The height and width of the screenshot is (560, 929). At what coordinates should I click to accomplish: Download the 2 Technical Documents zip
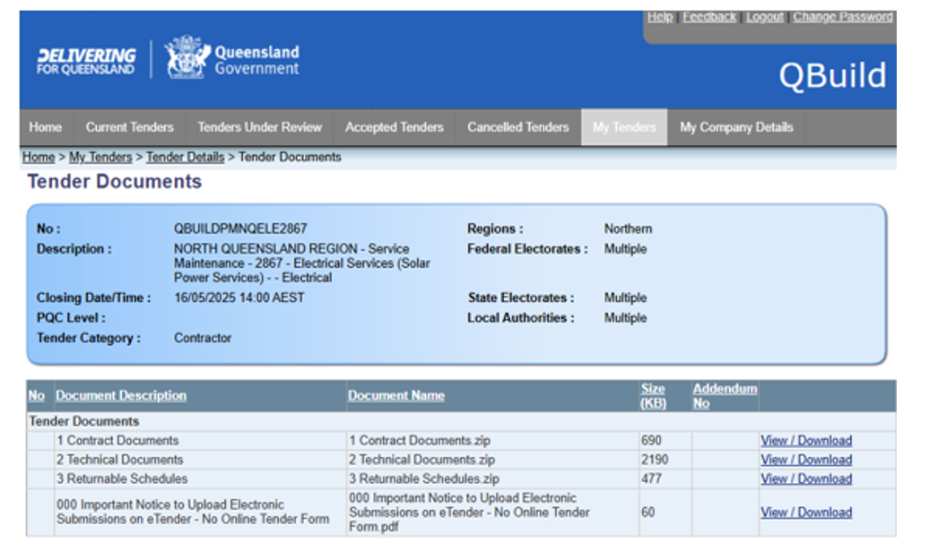(805, 460)
